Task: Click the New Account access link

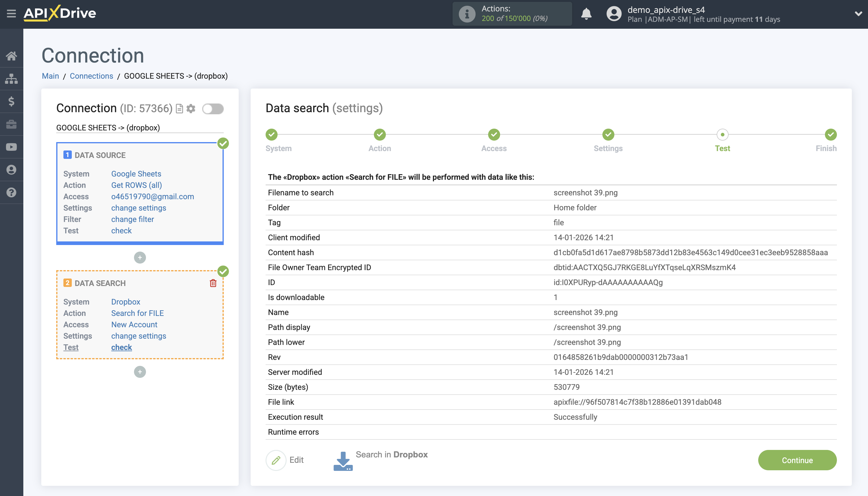Action: [x=134, y=324]
